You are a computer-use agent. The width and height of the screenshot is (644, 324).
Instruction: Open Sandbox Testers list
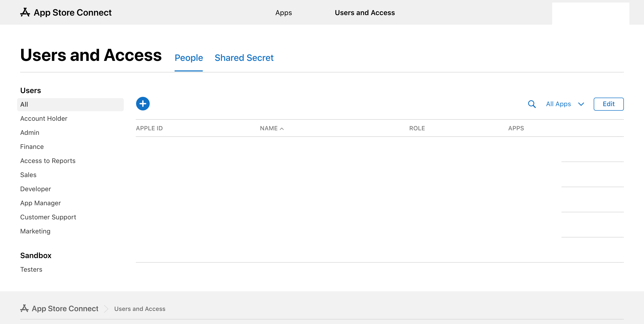pos(31,269)
